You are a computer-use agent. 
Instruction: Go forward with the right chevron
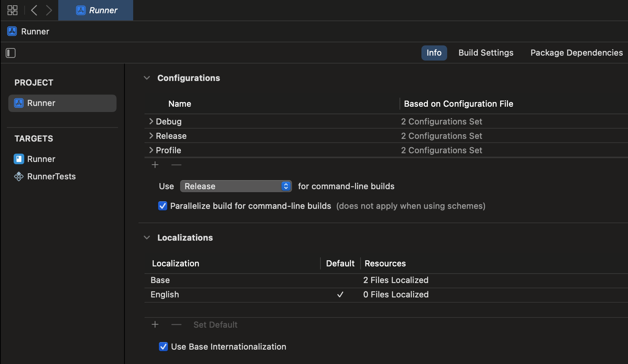(49, 10)
